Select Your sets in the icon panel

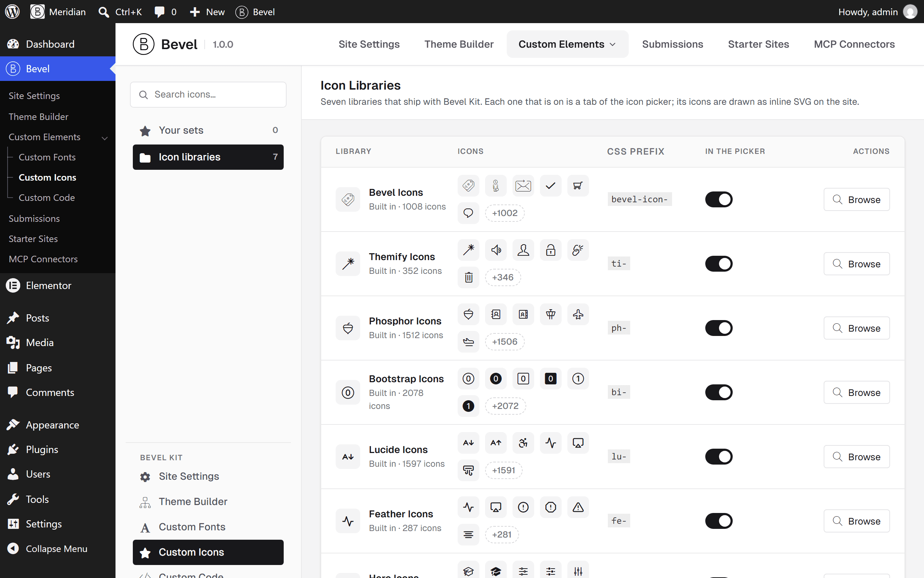(208, 130)
